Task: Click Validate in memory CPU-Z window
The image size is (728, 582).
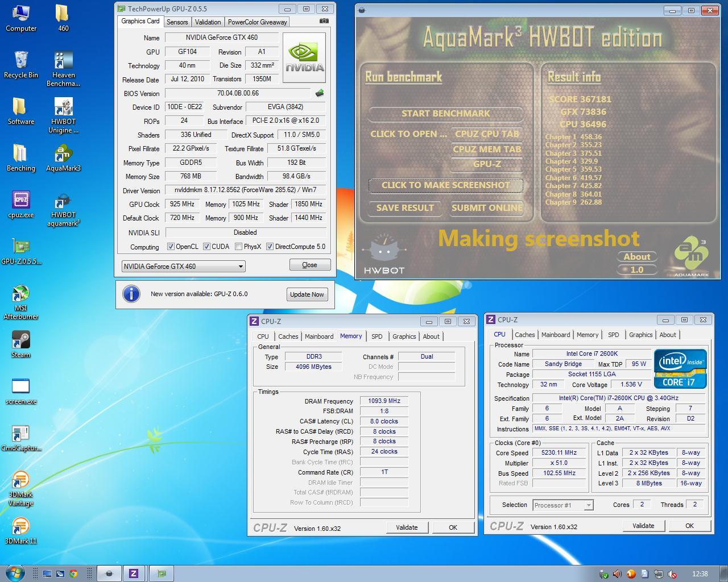Action: (407, 527)
